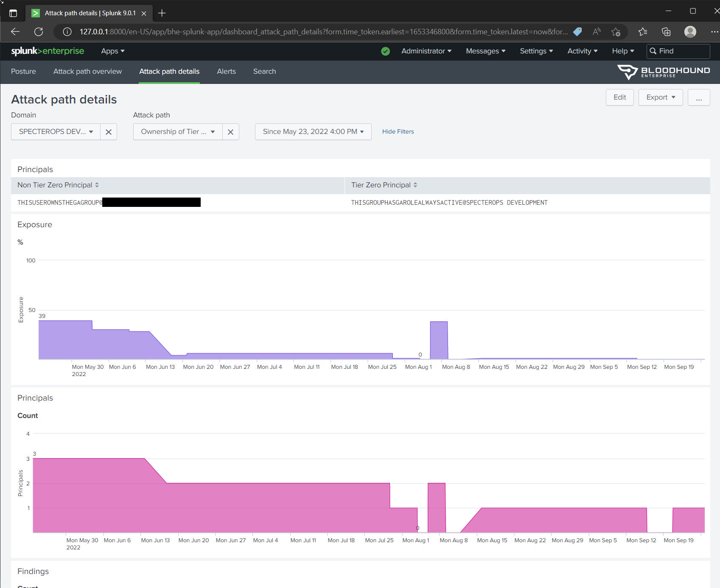
Task: Open the Apps dropdown menu
Action: (113, 51)
